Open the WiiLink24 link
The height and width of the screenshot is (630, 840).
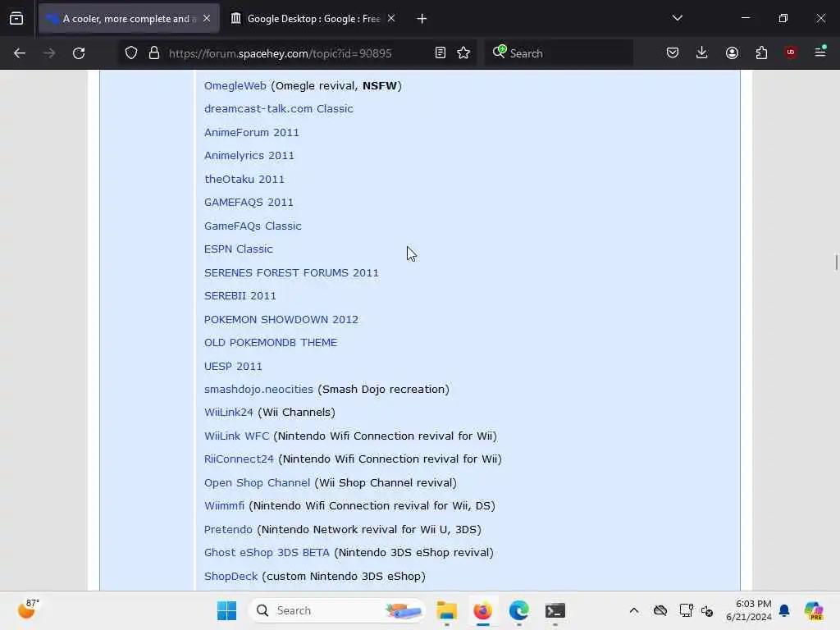[x=229, y=413]
